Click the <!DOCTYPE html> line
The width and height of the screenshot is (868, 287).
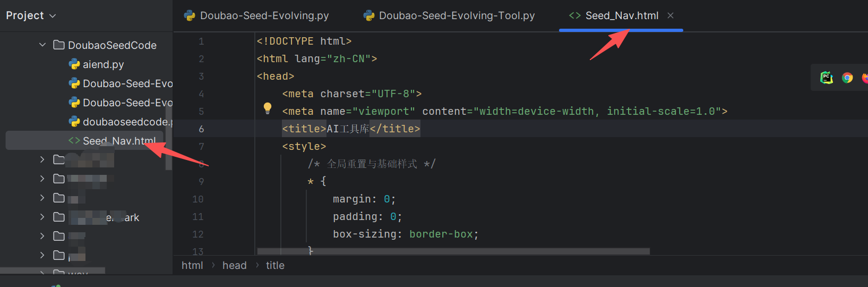tap(304, 41)
